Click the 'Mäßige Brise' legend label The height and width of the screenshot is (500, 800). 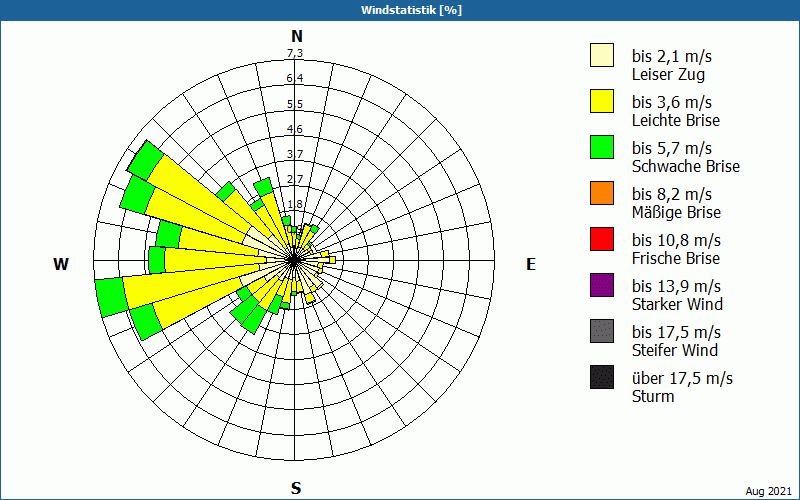click(x=677, y=212)
